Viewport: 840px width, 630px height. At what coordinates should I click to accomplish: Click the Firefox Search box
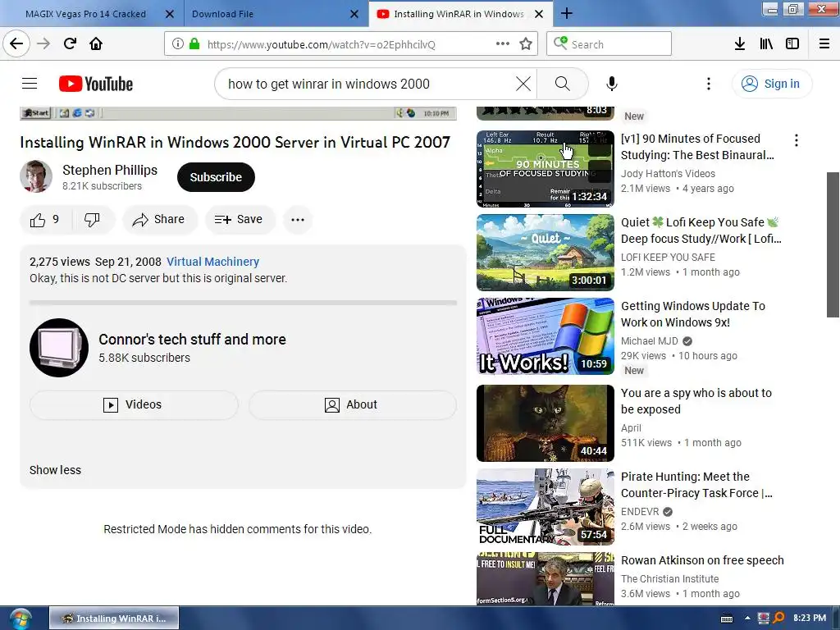click(609, 43)
